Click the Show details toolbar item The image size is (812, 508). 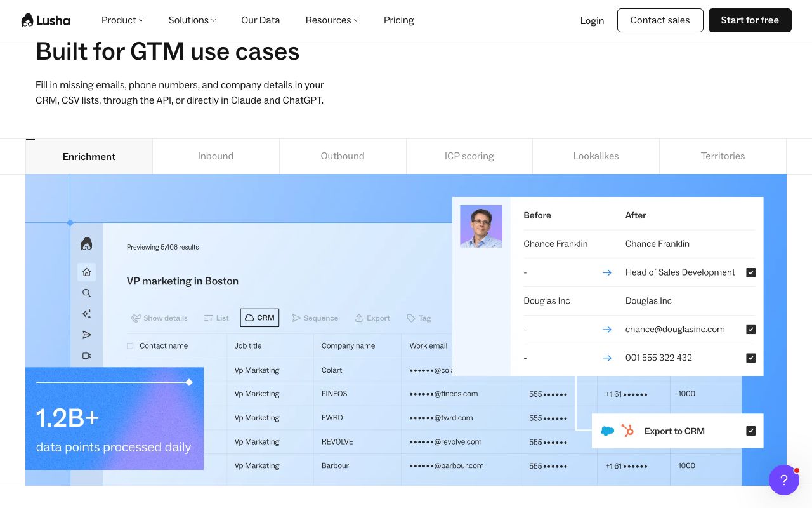159,318
